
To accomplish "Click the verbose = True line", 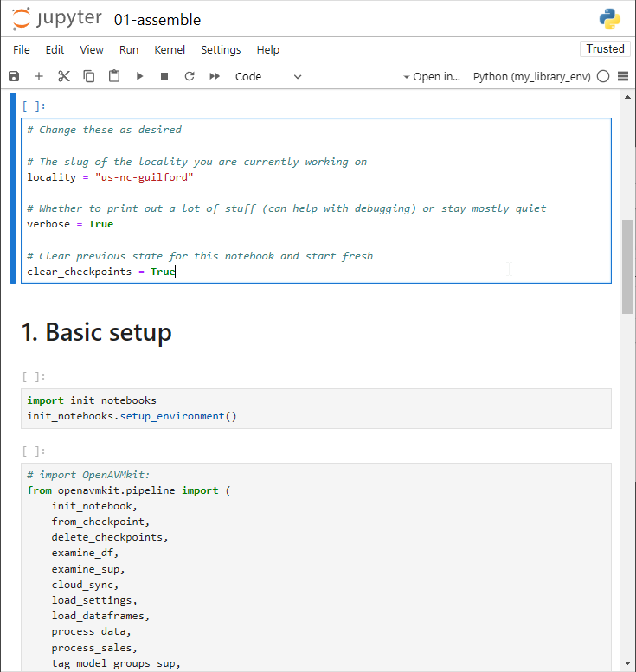I will tap(70, 224).
